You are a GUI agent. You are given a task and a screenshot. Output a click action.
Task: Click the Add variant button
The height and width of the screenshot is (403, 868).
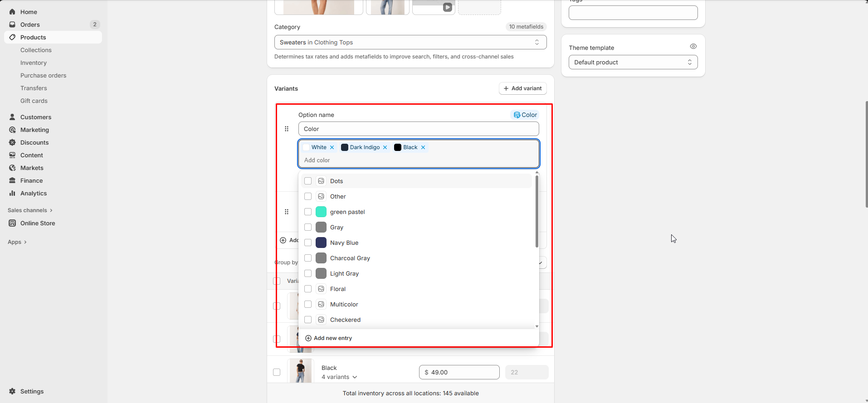[522, 88]
